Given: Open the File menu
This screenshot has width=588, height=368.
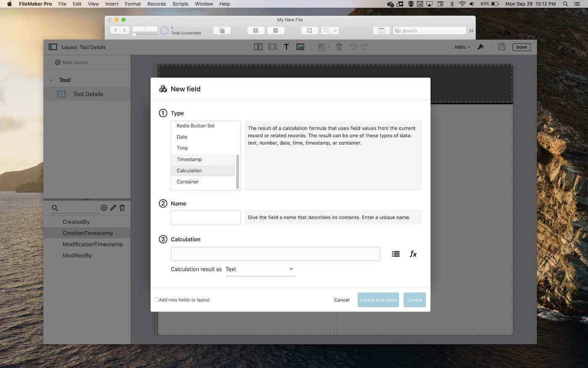Looking at the screenshot, I should 62,4.
